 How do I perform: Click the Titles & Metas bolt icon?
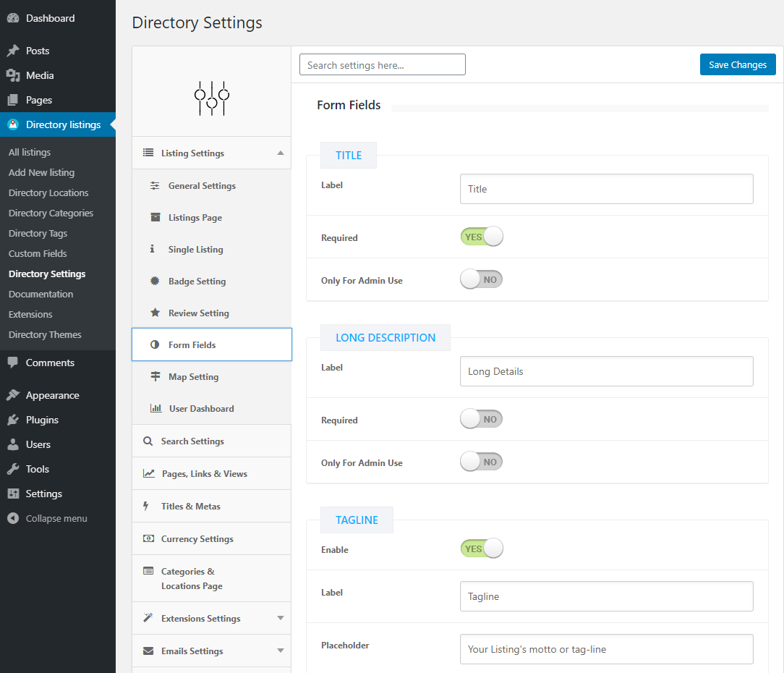pyautogui.click(x=146, y=506)
